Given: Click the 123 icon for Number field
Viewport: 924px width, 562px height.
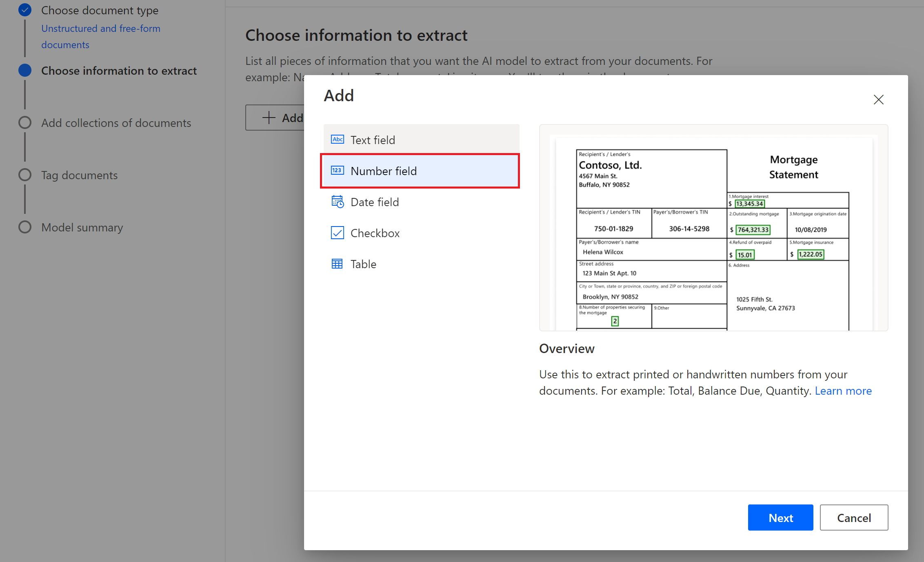Looking at the screenshot, I should click(x=337, y=171).
